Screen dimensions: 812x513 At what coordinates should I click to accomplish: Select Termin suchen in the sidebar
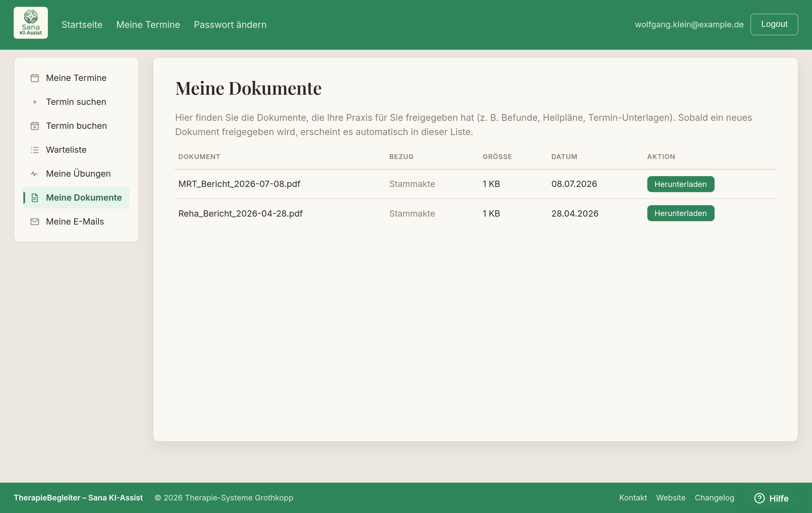pos(76,102)
